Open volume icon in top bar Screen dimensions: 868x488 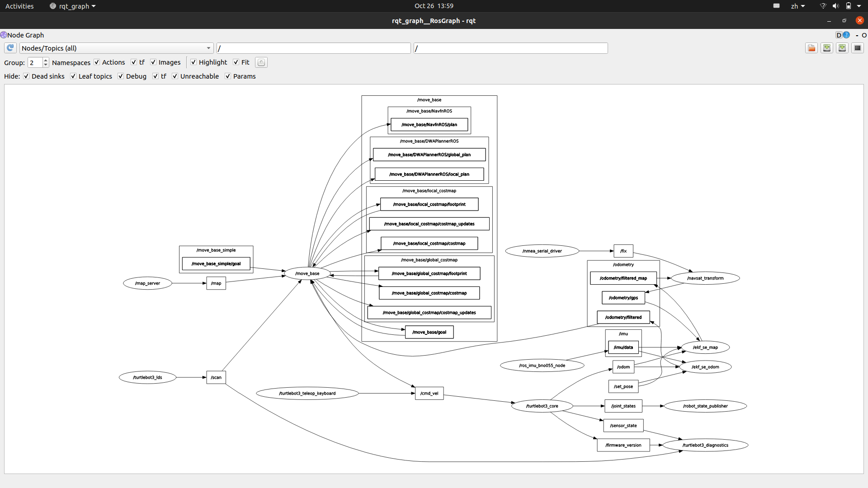pos(835,6)
